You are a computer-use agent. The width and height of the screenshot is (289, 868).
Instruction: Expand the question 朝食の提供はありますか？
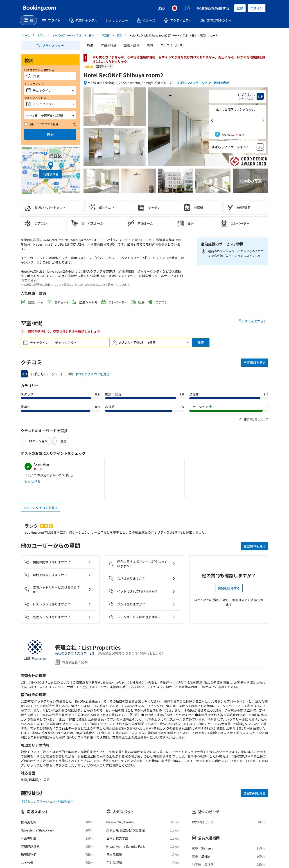60,562
